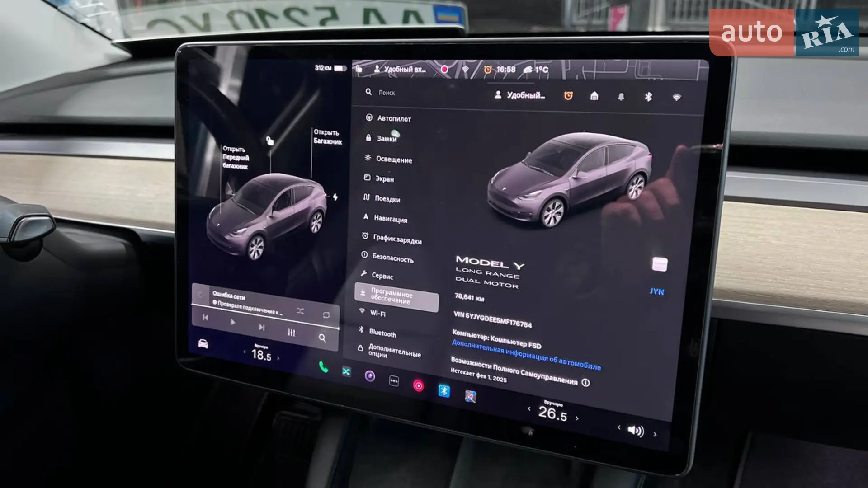Tap play button in media player

click(233, 322)
